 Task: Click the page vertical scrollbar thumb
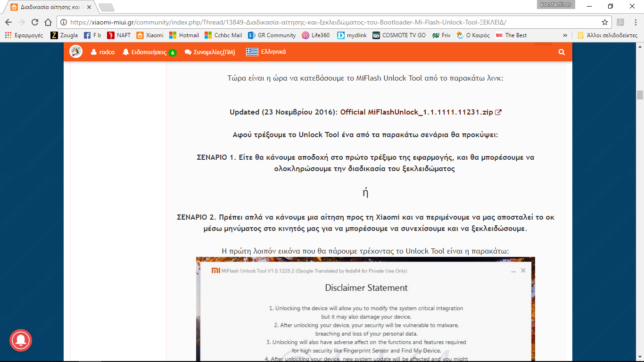pyautogui.click(x=640, y=95)
